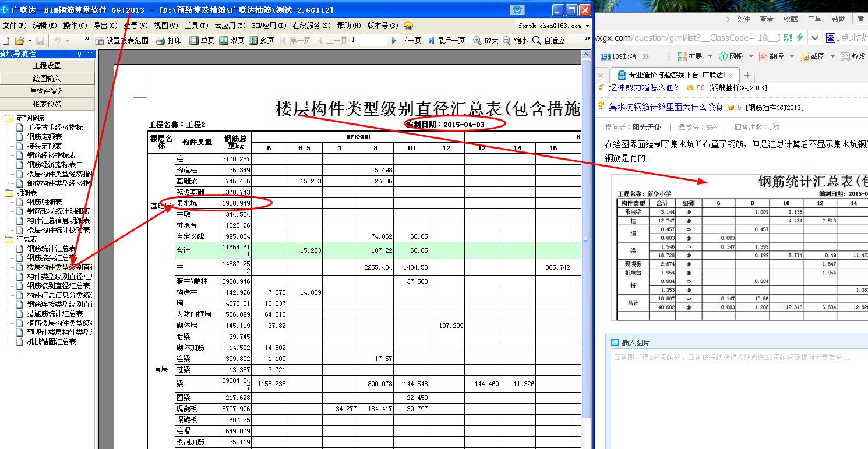Open the 导出(O) menu
This screenshot has width=868, height=449.
click(x=105, y=26)
